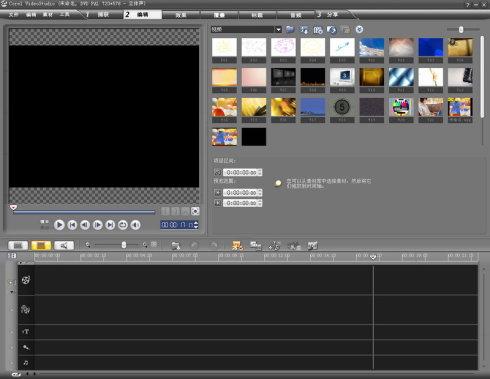Select the color bars test pattern thumbnail
This screenshot has height=379, width=490.
point(401,107)
